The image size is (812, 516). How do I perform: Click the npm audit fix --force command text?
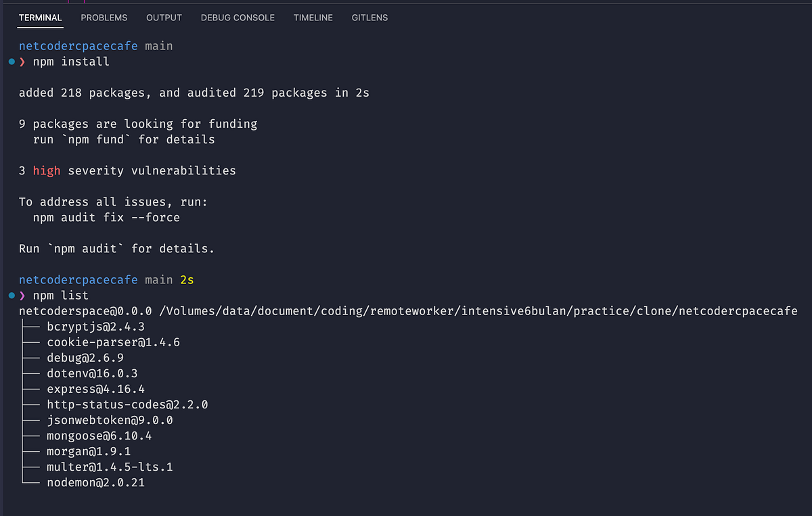click(x=106, y=217)
